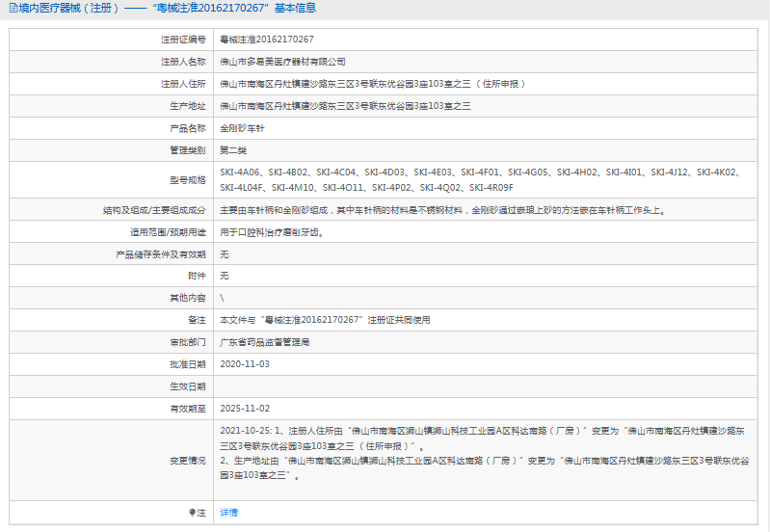Click the 产品储存条件及有效期 label

click(x=161, y=254)
